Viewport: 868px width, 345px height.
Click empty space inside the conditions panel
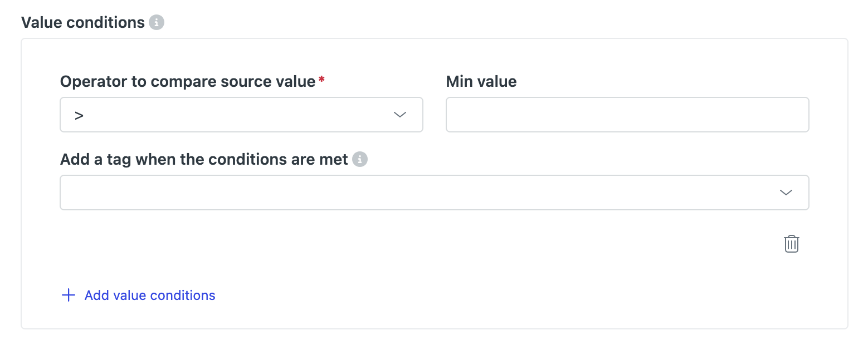click(x=435, y=262)
